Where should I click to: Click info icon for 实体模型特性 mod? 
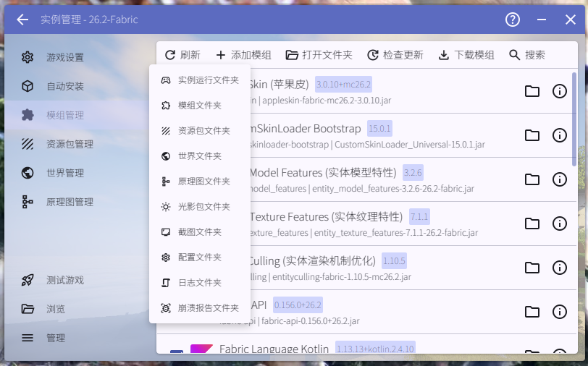(560, 179)
